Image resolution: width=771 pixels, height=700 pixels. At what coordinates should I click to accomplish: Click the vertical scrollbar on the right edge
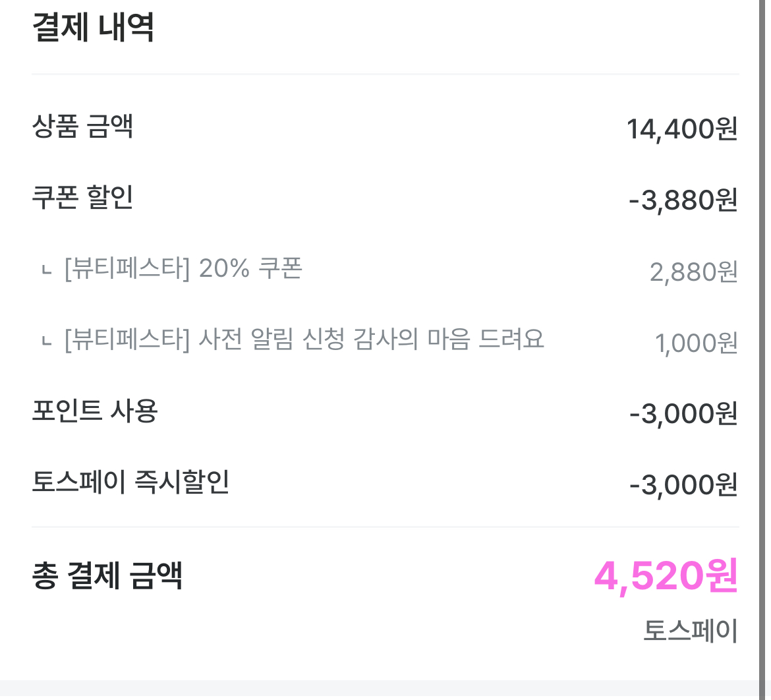pos(765,330)
